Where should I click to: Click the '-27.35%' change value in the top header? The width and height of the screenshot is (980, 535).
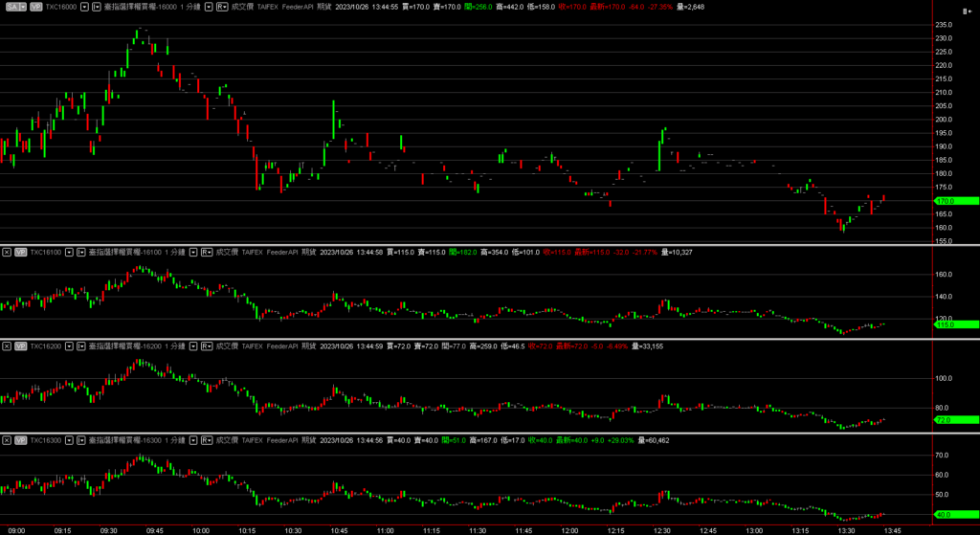tap(660, 7)
